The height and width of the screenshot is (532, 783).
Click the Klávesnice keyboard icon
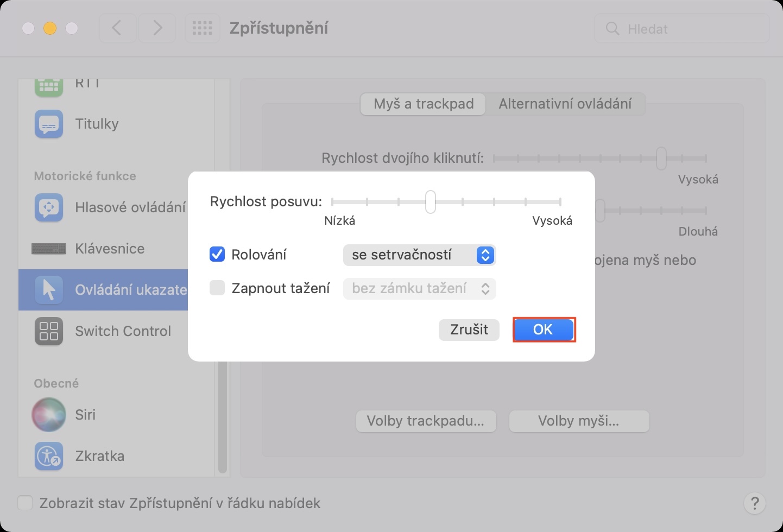[49, 249]
